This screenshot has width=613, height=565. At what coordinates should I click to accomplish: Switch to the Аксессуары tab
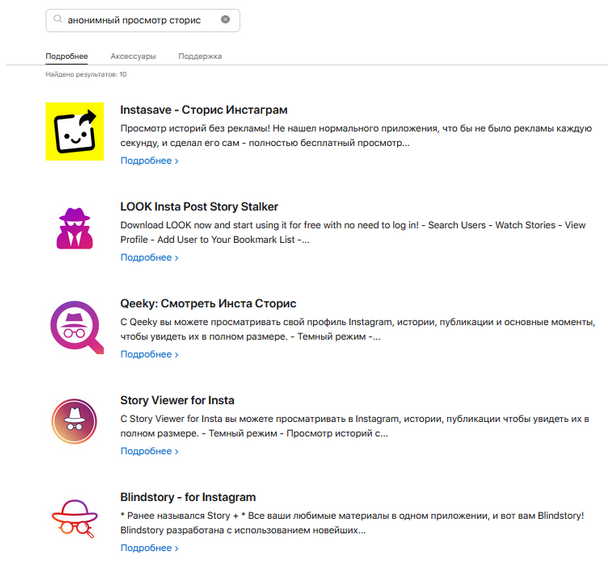[x=133, y=56]
